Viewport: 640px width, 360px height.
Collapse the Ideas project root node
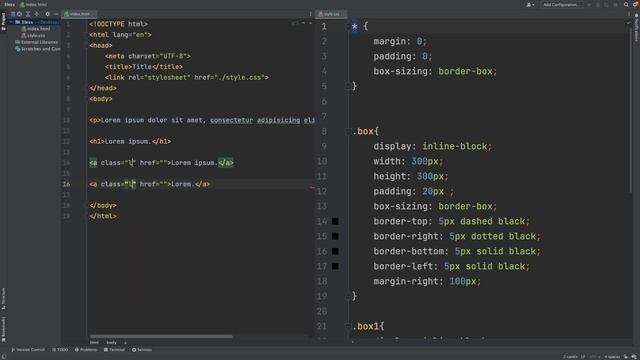11,22
